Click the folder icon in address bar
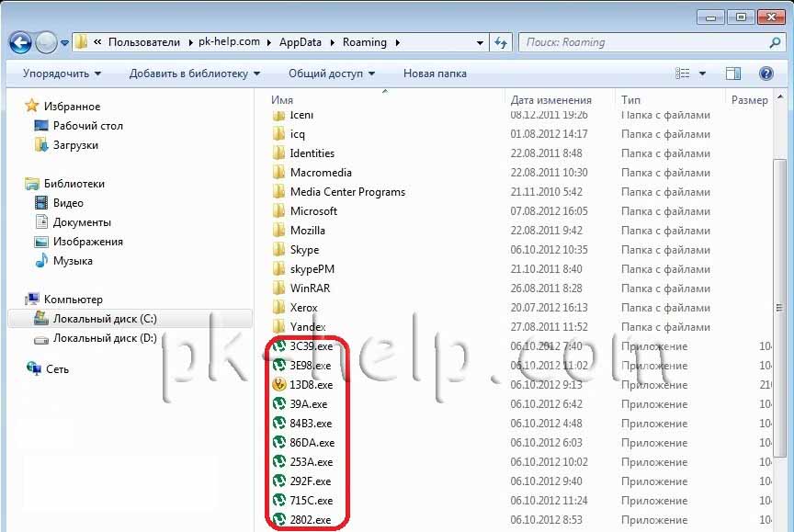The width and height of the screenshot is (794, 532). click(81, 42)
